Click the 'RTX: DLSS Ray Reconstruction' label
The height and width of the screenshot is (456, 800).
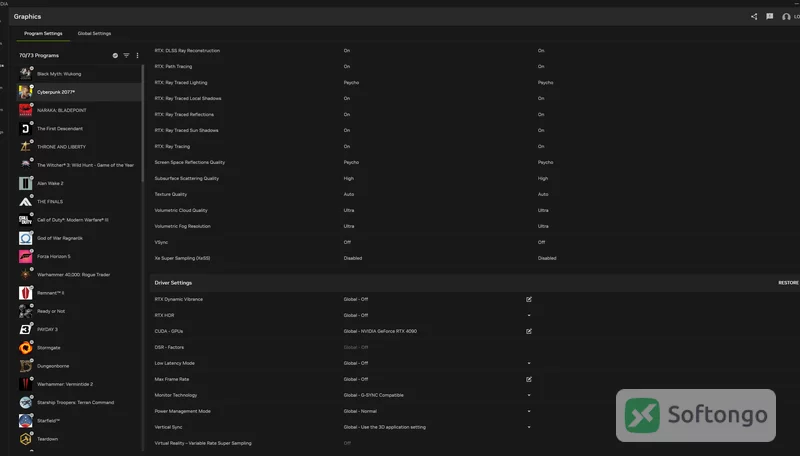[x=187, y=50]
